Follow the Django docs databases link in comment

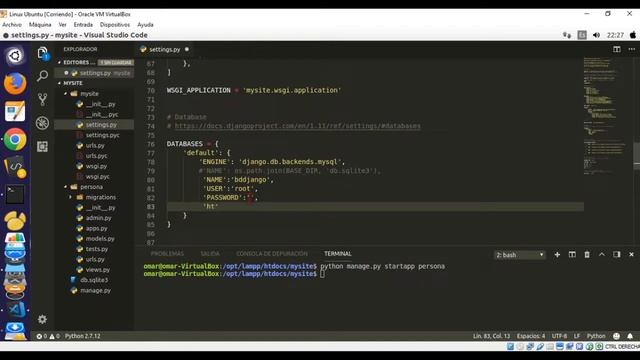point(297,126)
